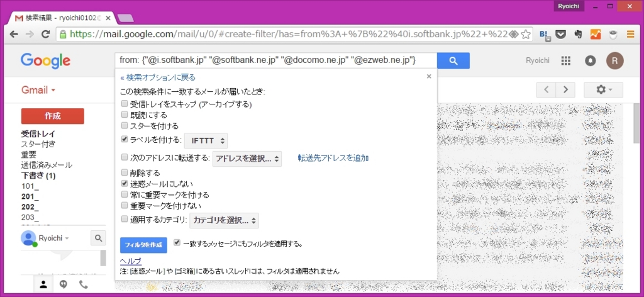Click 検索オプションに戻る link
The height and width of the screenshot is (297, 644).
coord(158,77)
